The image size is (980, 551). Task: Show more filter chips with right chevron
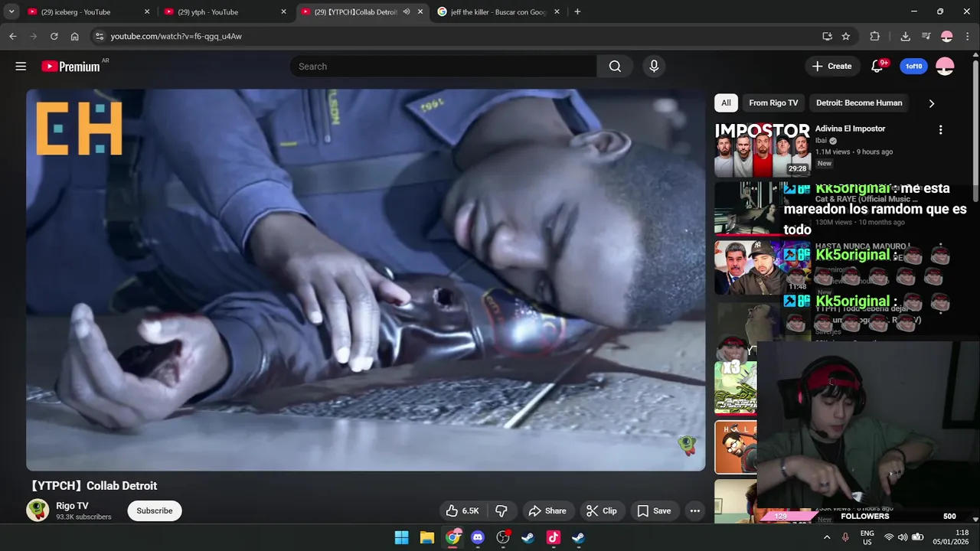tap(931, 103)
